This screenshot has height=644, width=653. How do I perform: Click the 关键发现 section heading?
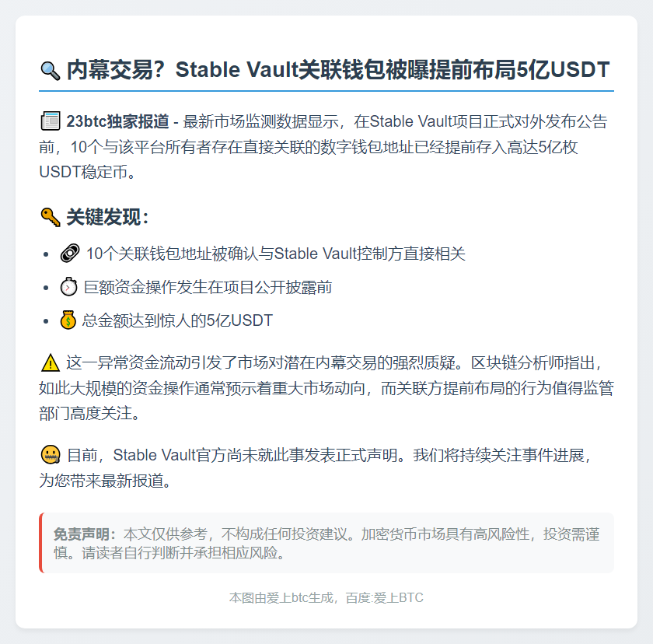click(107, 217)
